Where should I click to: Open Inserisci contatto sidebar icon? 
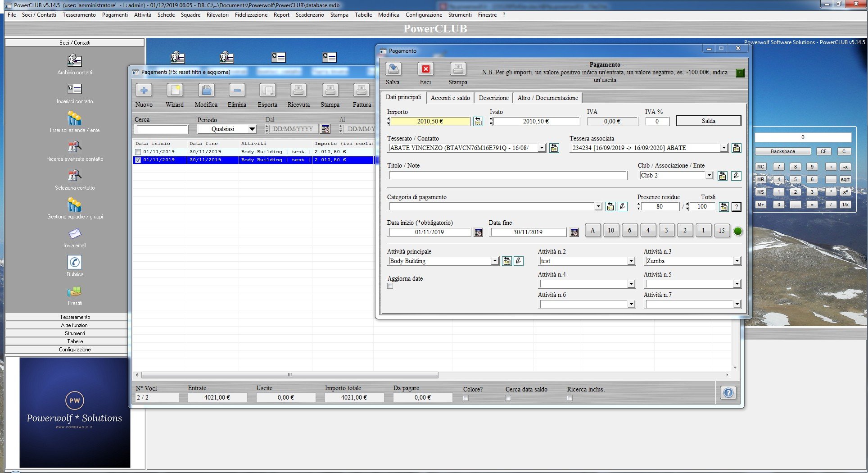[75, 89]
